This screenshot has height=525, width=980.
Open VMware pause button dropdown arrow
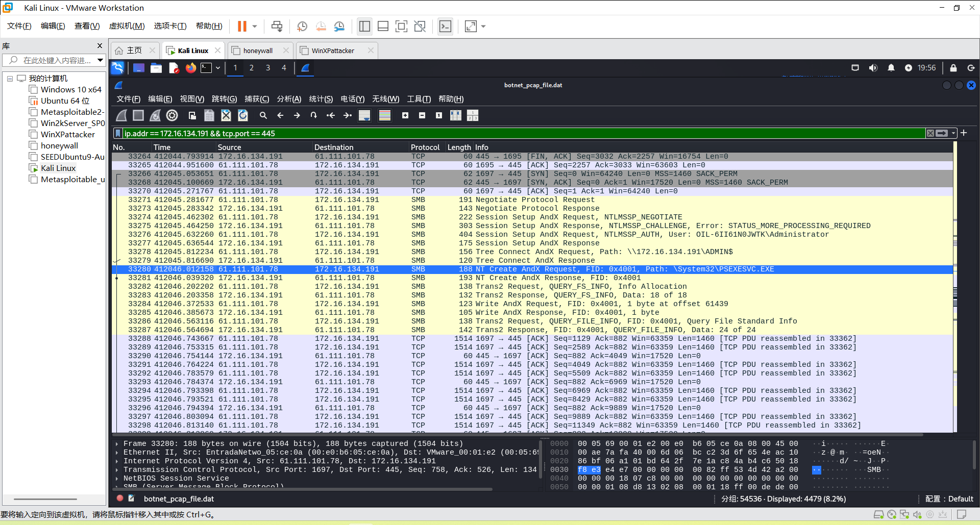point(255,27)
